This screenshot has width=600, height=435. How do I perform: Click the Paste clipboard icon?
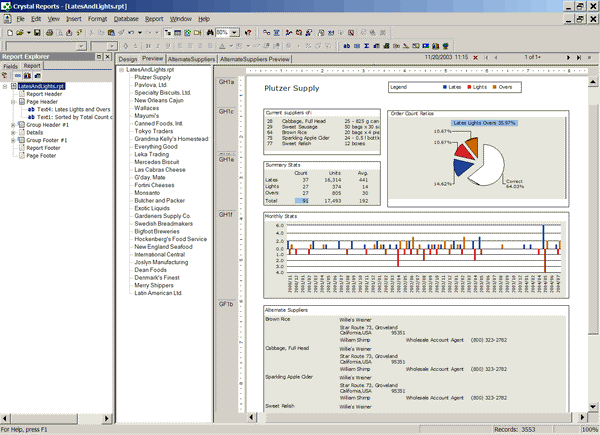coord(111,33)
